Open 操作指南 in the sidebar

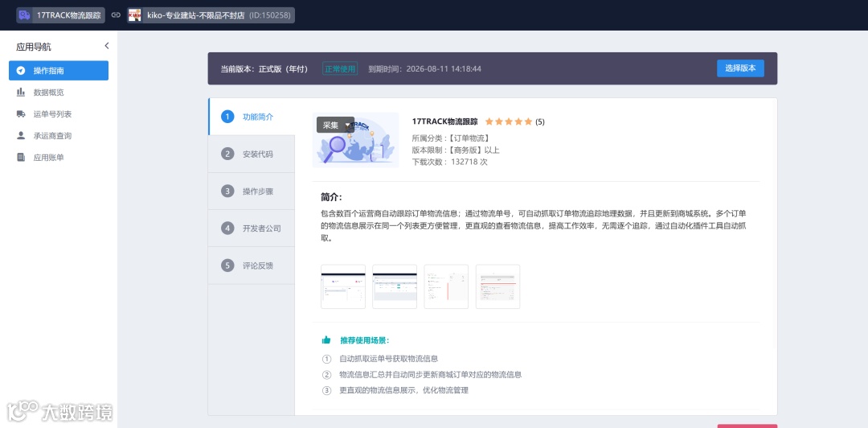tap(59, 71)
